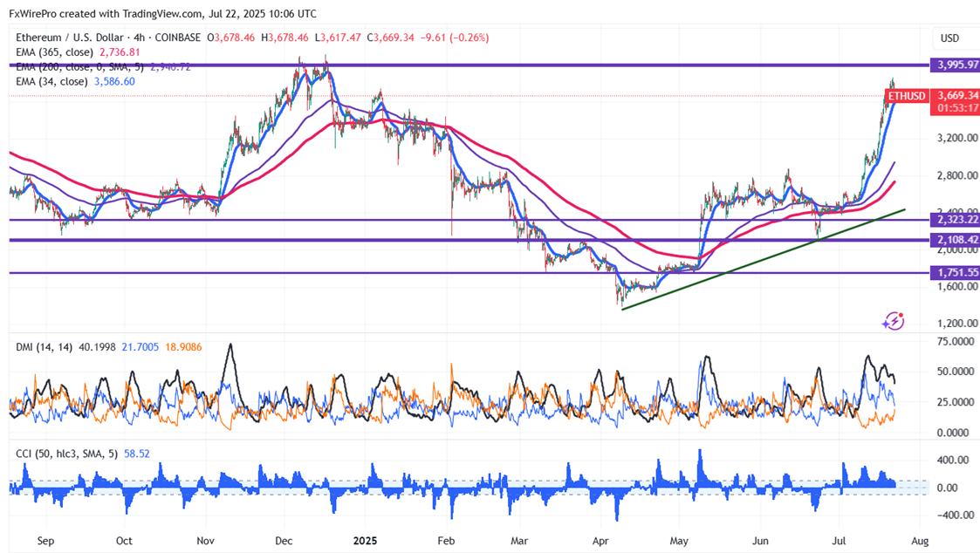Click the ETHUSD current price tag
This screenshot has width=980, height=553.
(906, 96)
